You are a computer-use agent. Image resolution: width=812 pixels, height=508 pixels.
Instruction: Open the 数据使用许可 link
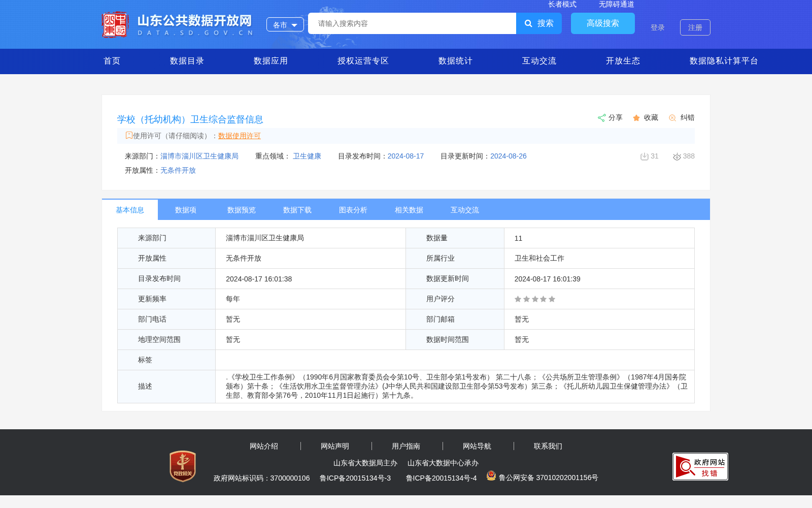[240, 136]
